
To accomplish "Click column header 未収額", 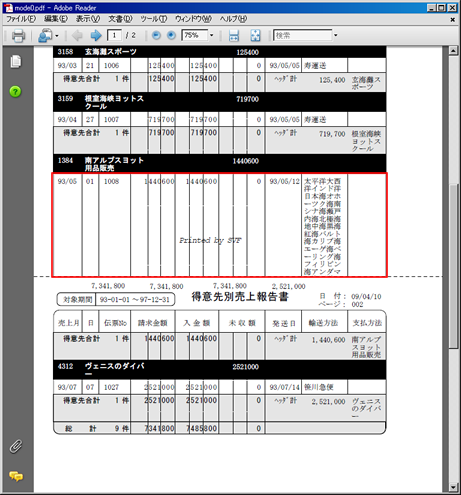I will (x=242, y=323).
